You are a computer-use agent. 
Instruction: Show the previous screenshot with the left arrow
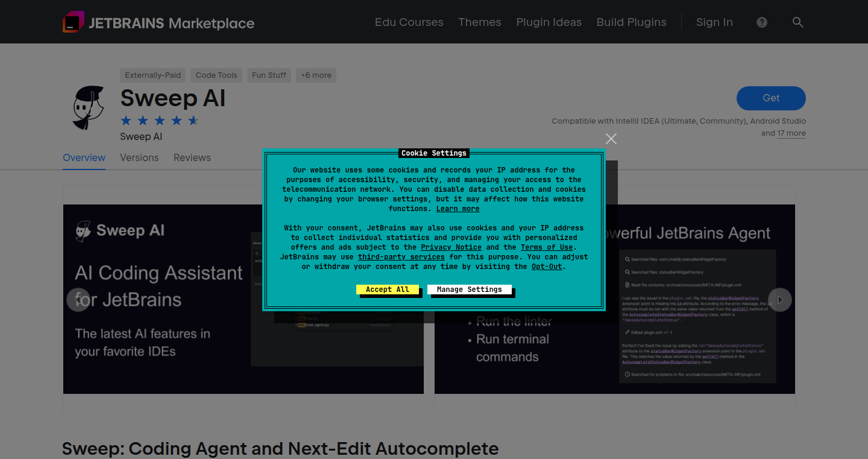[x=78, y=300]
